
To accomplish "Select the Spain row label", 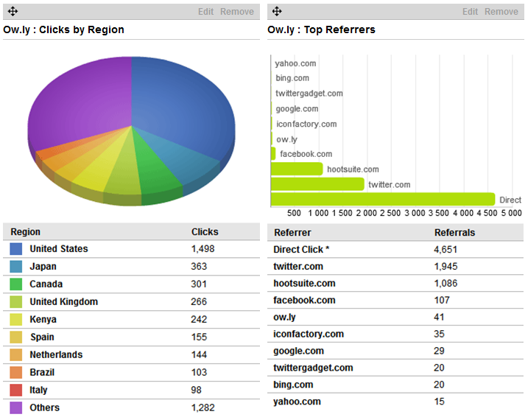I will click(42, 337).
